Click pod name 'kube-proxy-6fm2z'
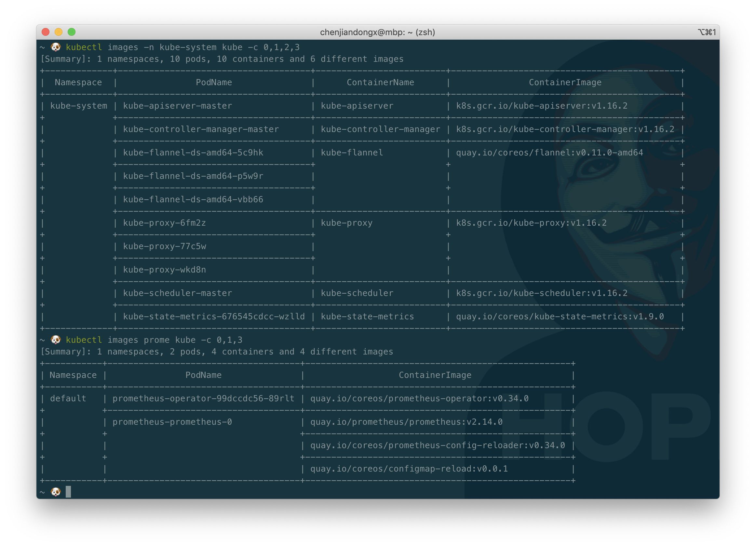Viewport: 756px width, 547px height. point(164,223)
